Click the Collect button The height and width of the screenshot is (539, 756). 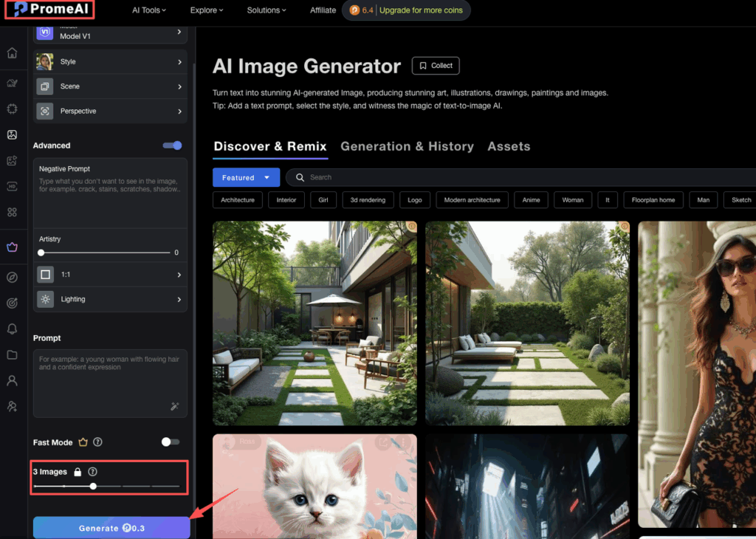436,66
